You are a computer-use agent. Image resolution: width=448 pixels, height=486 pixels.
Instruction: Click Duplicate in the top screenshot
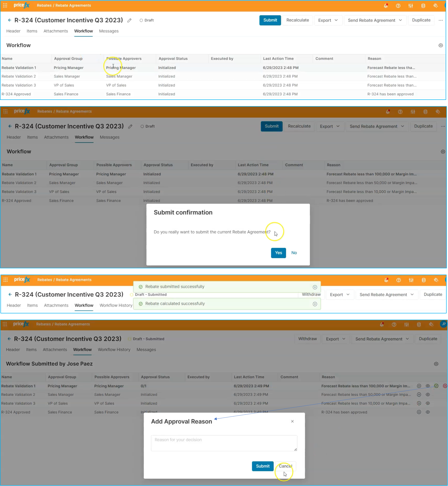coord(421,20)
